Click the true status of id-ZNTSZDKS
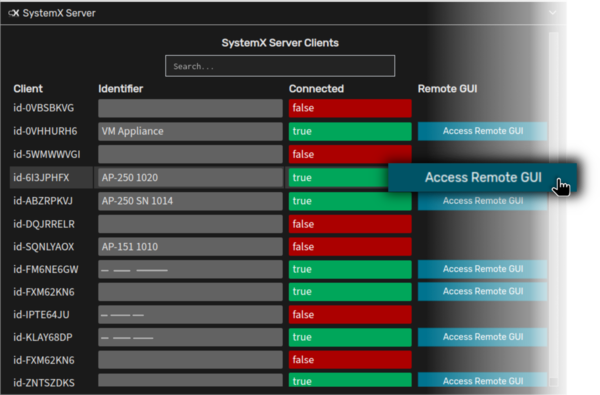The image size is (600, 395). (x=350, y=380)
